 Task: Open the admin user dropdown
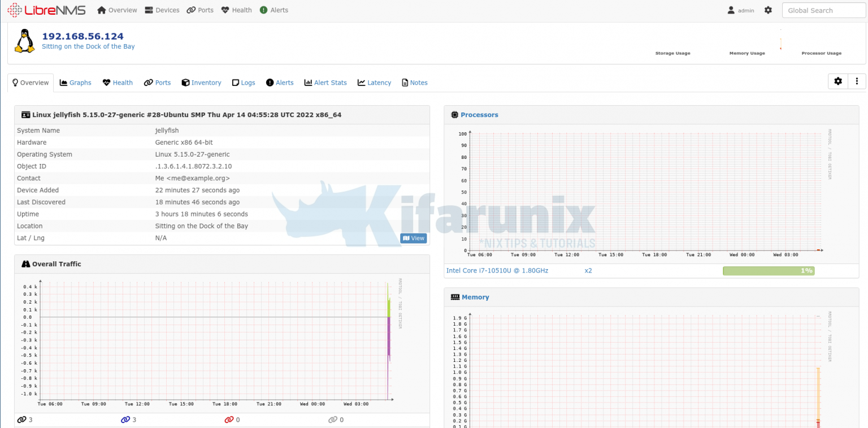click(x=741, y=10)
